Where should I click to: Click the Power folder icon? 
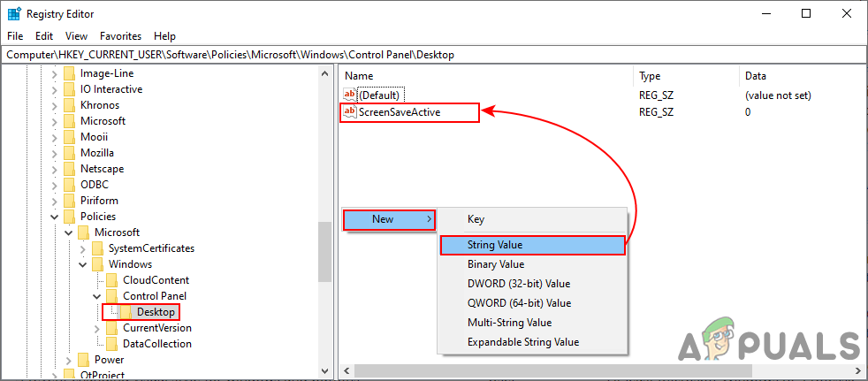[84, 360]
